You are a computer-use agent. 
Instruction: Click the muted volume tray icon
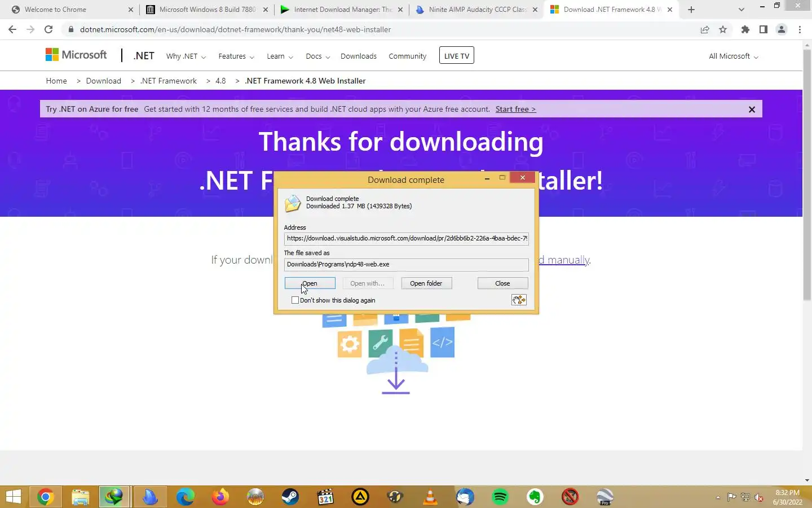coord(759,497)
